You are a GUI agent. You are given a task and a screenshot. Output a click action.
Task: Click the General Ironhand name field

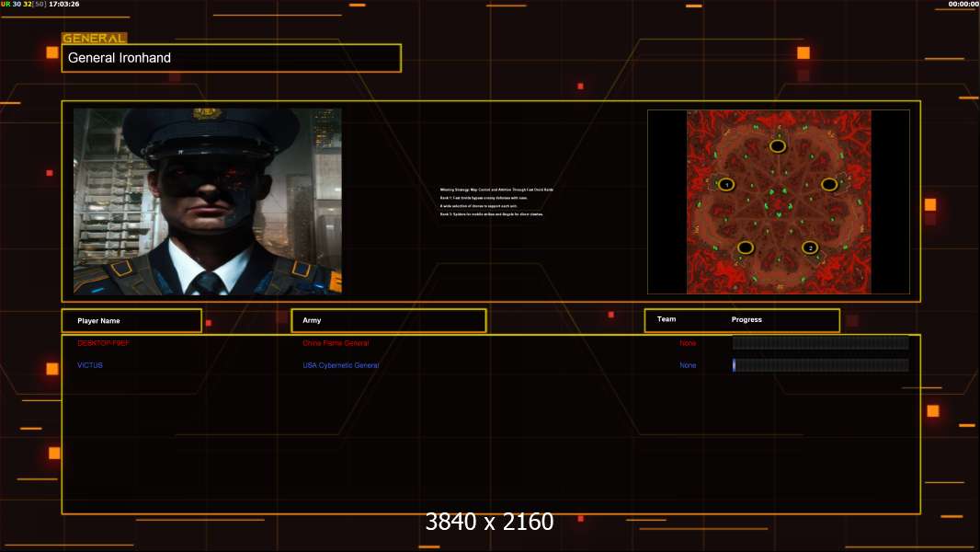click(x=232, y=58)
